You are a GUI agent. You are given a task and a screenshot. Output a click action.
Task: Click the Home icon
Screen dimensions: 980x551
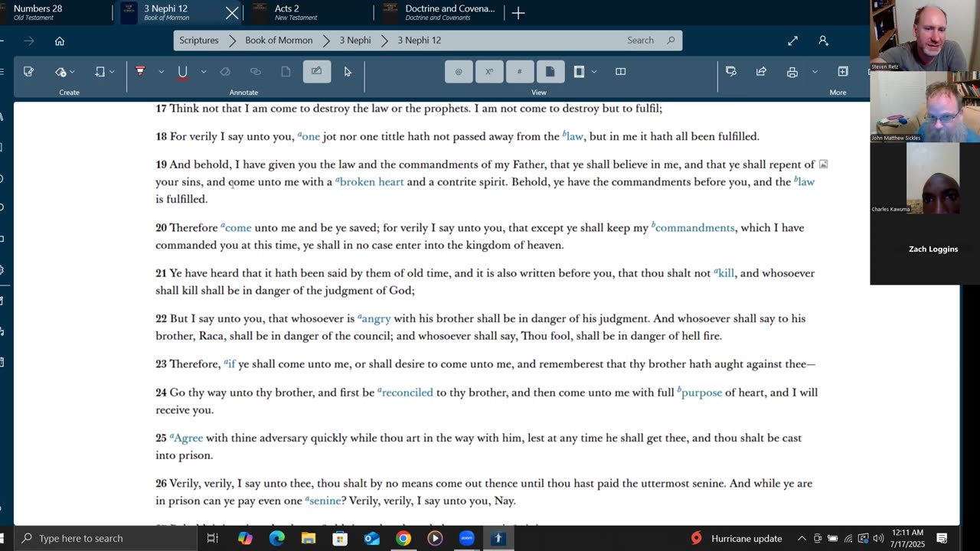tap(60, 41)
